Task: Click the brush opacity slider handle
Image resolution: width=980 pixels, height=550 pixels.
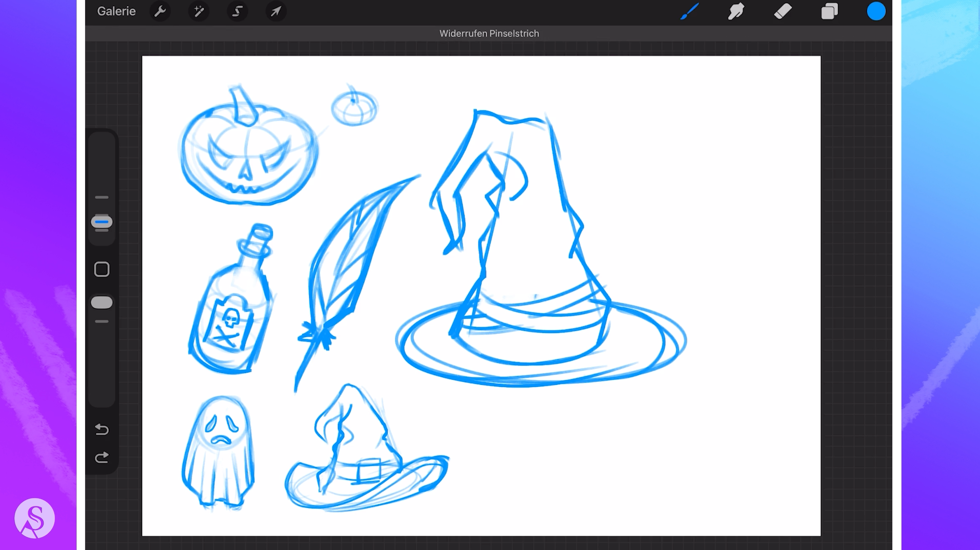Action: [102, 303]
